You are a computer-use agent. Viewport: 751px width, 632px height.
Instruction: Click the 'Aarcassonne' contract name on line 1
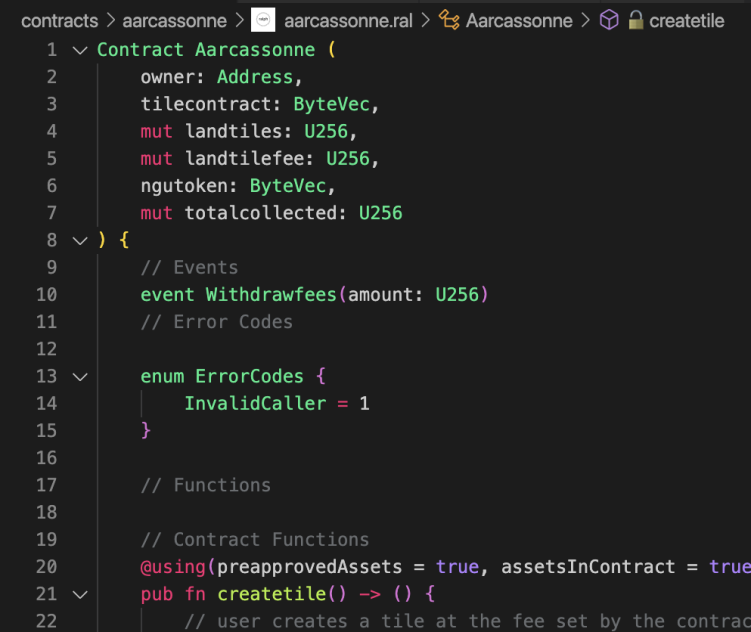(x=255, y=50)
